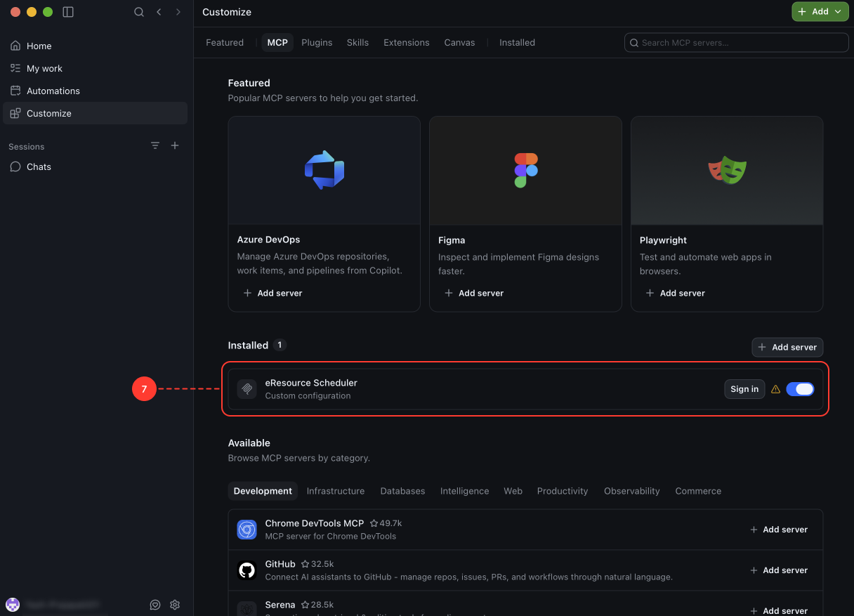Sign in to eResource Scheduler
Screen dimensions: 854x616
point(744,389)
